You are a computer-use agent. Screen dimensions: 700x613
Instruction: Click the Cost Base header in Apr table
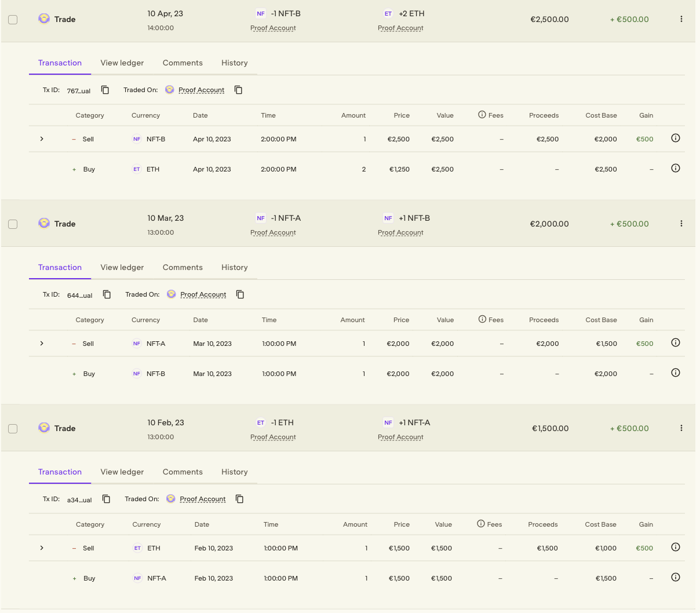[601, 115]
